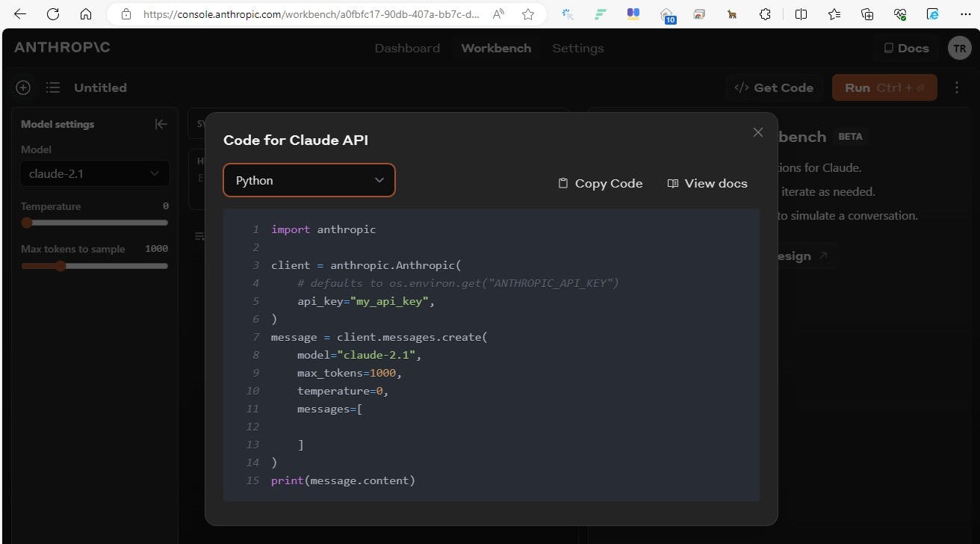Reload the page with the refresh icon
980x544 pixels.
pos(53,13)
